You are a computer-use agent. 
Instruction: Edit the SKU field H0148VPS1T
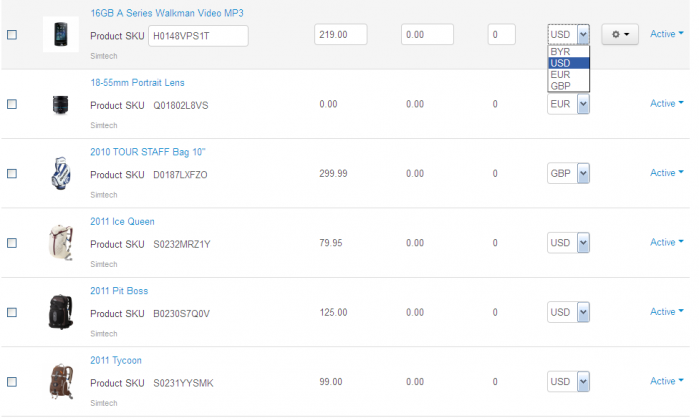click(x=198, y=36)
